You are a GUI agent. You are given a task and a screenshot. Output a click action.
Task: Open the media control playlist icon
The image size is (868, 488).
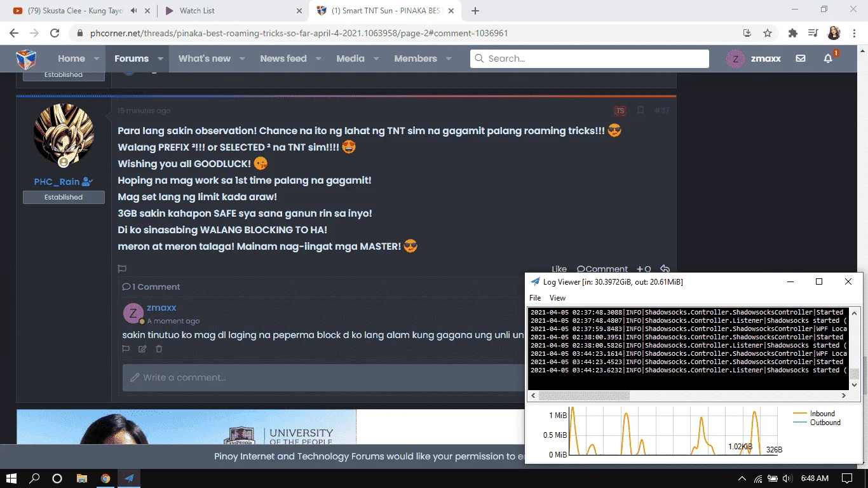pos(813,33)
